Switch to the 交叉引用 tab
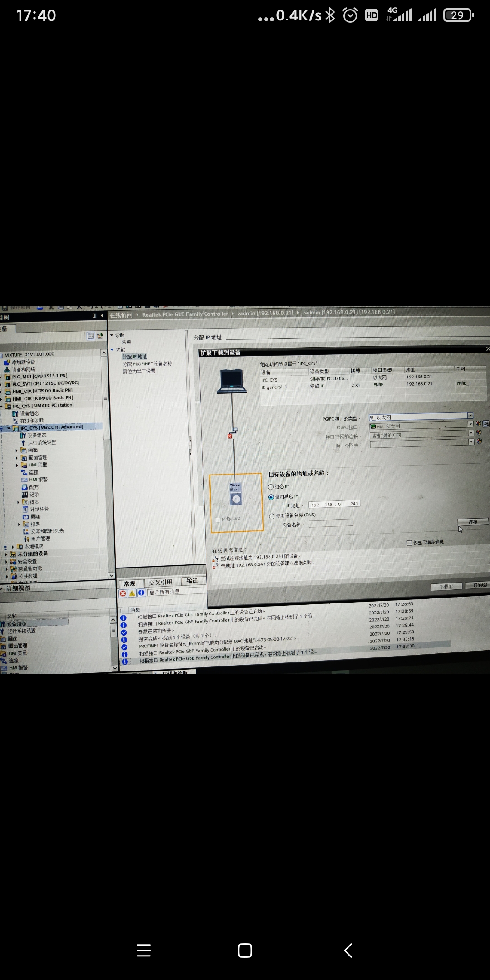Viewport: 490px width, 980px height. 161,583
